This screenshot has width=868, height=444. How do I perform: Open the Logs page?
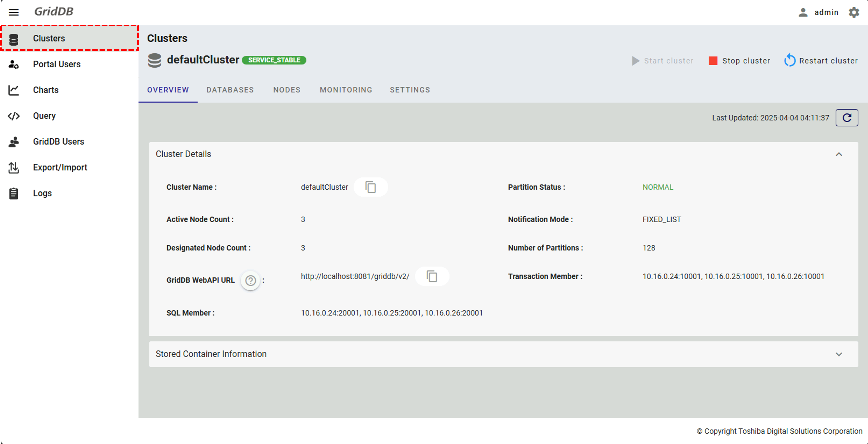pos(42,193)
